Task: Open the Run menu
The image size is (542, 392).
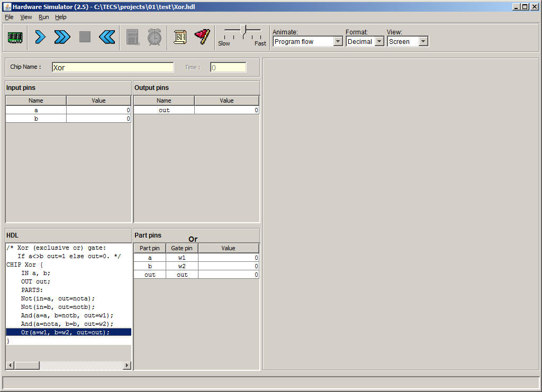Action: pyautogui.click(x=43, y=17)
